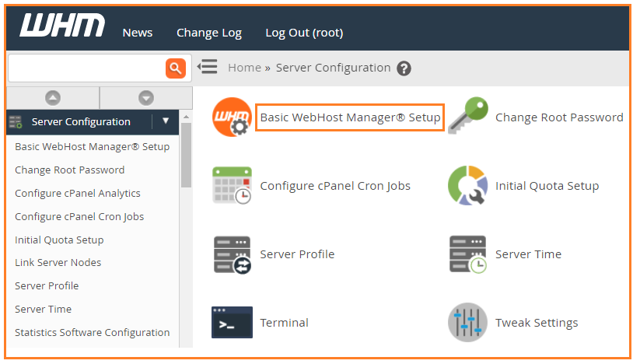Viewport: 640px width, 364px height.
Task: Open the Server Time main link
Action: tap(528, 254)
